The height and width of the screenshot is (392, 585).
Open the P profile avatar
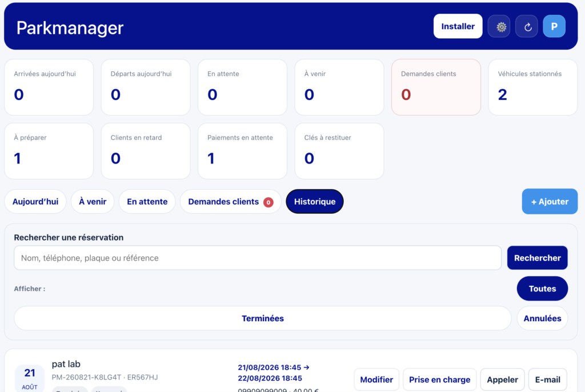(554, 26)
